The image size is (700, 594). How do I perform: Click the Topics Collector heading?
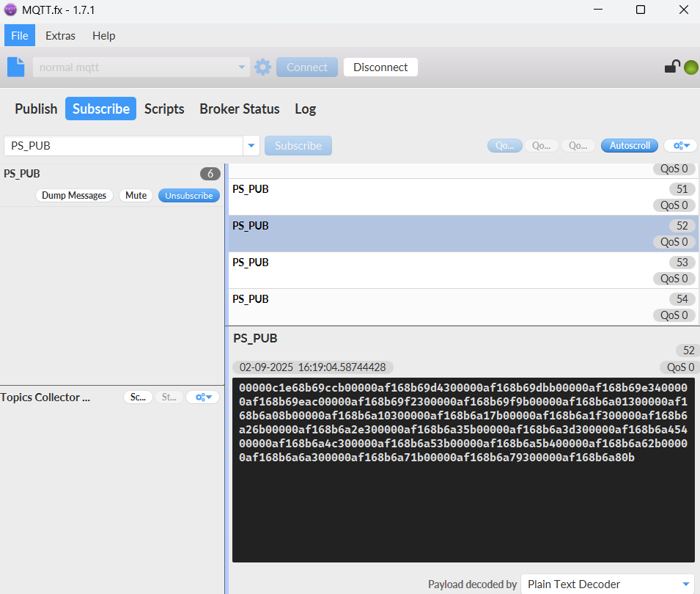pyautogui.click(x=45, y=397)
